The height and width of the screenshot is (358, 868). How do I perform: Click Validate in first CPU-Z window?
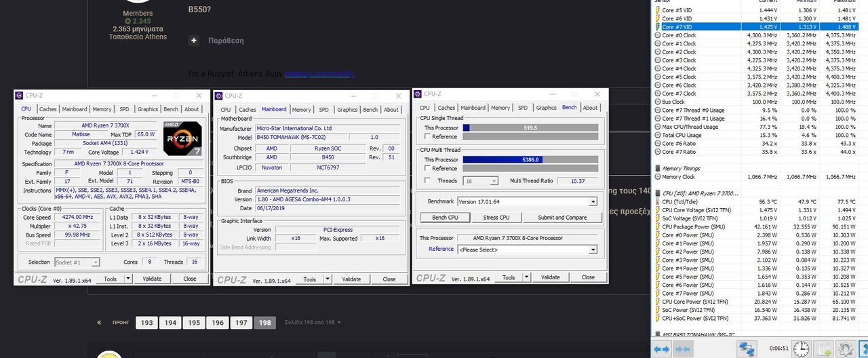152,279
